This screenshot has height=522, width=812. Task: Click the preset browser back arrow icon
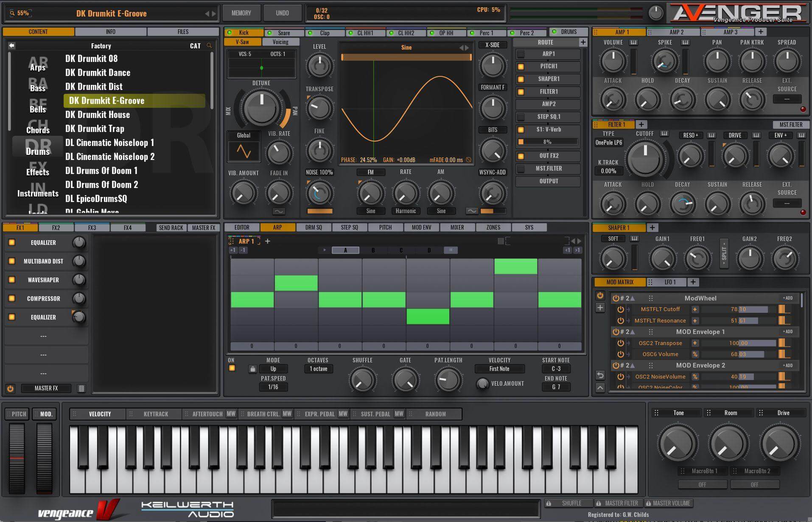(x=12, y=45)
